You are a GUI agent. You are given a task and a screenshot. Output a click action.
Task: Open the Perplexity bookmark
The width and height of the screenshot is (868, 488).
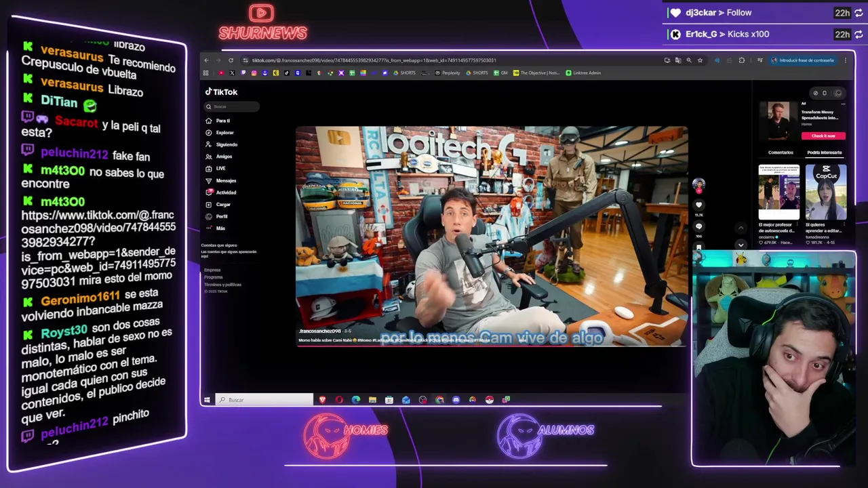(x=448, y=73)
